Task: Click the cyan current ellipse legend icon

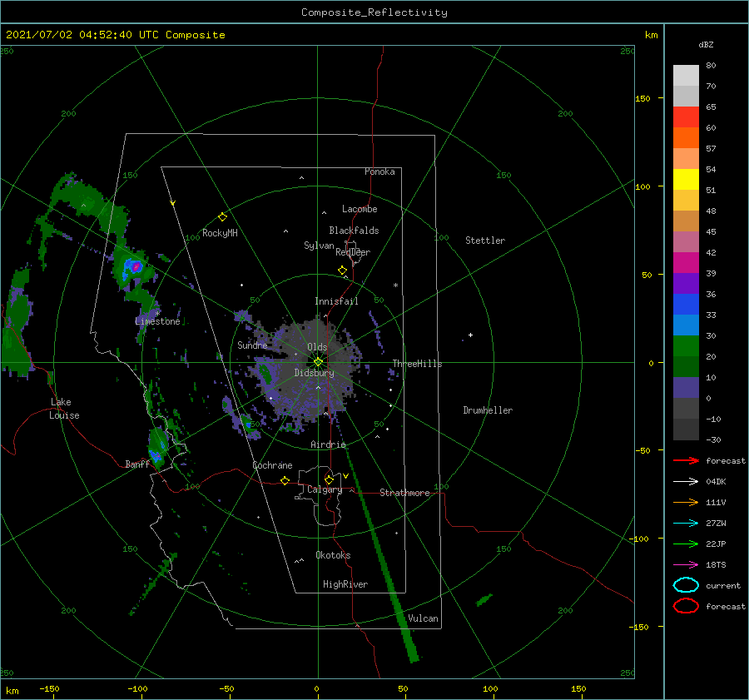Action: [686, 585]
